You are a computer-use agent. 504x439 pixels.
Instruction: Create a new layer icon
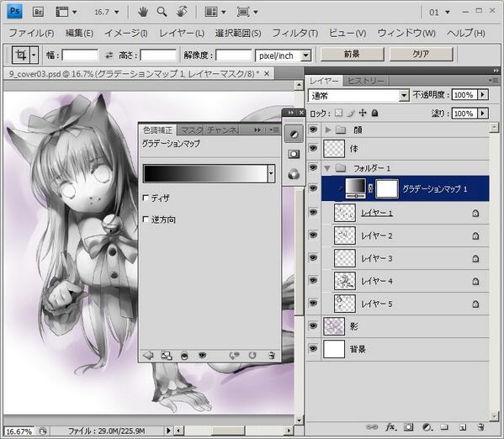pos(463,427)
